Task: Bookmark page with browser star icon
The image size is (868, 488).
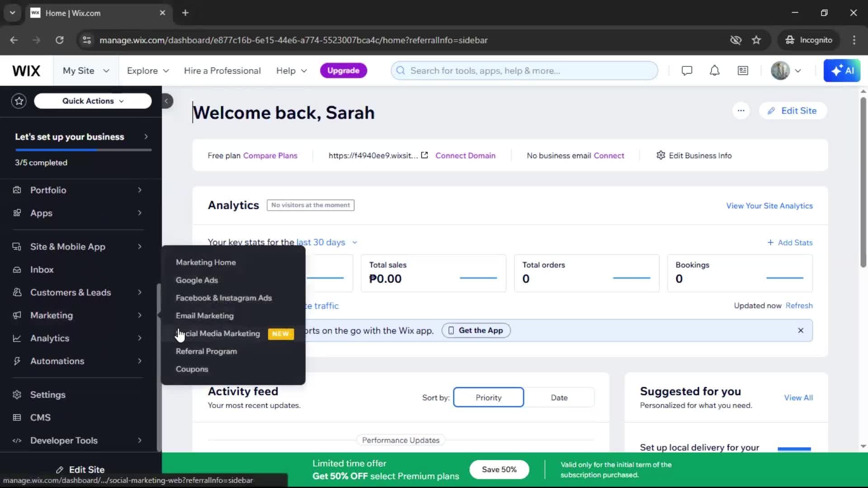Action: (756, 40)
